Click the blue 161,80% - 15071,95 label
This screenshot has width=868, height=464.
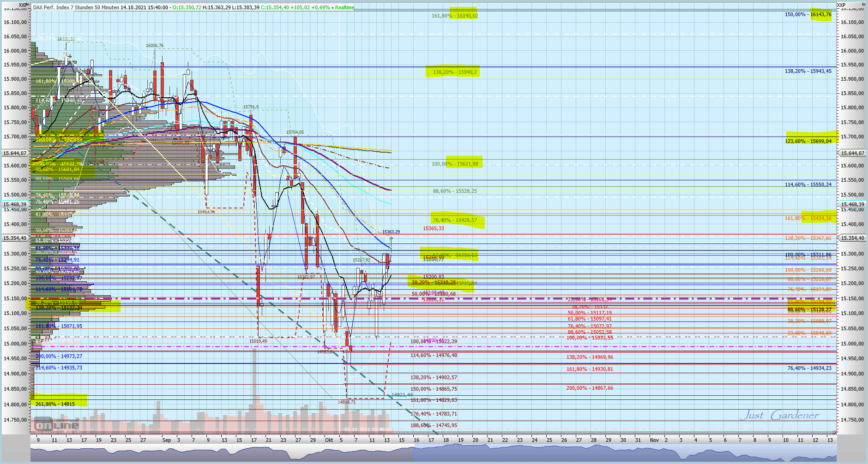click(x=59, y=326)
